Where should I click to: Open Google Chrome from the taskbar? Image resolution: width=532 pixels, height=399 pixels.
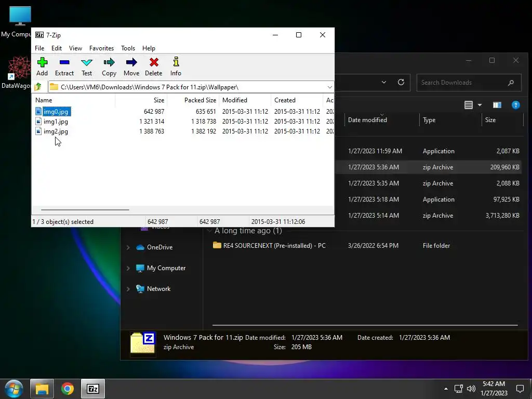[68, 389]
